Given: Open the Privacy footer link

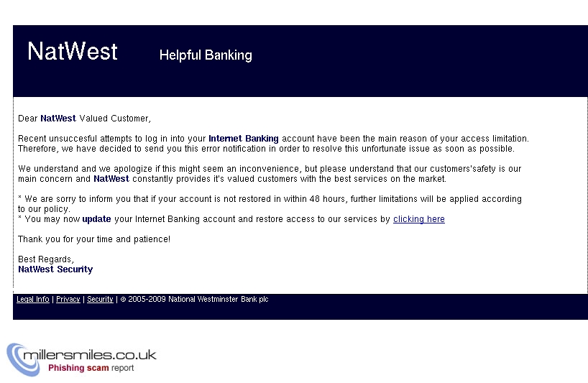Looking at the screenshot, I should click(68, 300).
